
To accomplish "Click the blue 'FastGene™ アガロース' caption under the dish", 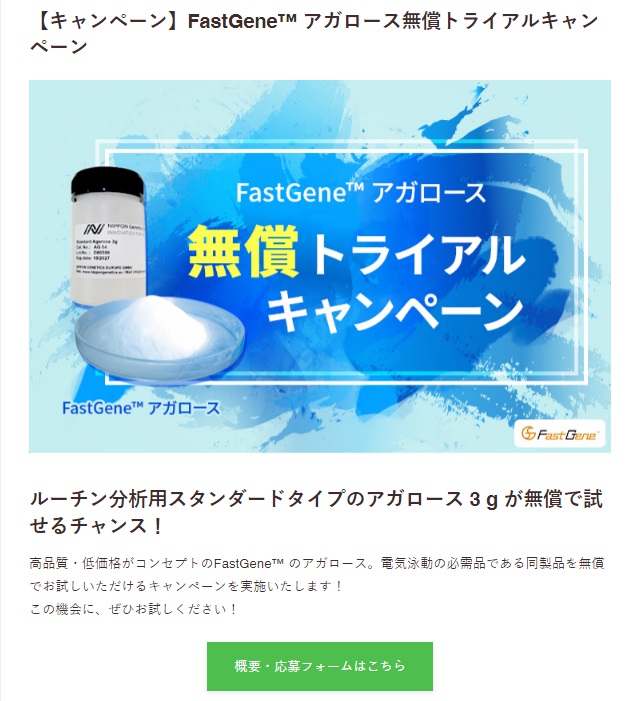I will click(141, 408).
